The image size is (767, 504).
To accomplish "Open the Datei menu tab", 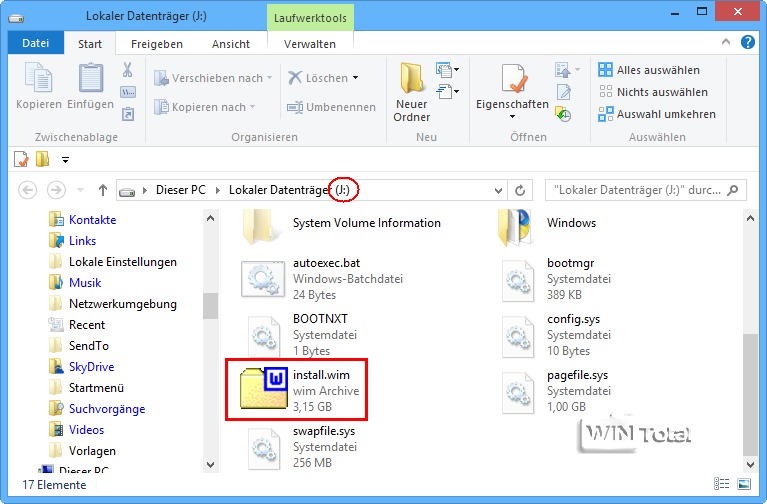I will 36,43.
